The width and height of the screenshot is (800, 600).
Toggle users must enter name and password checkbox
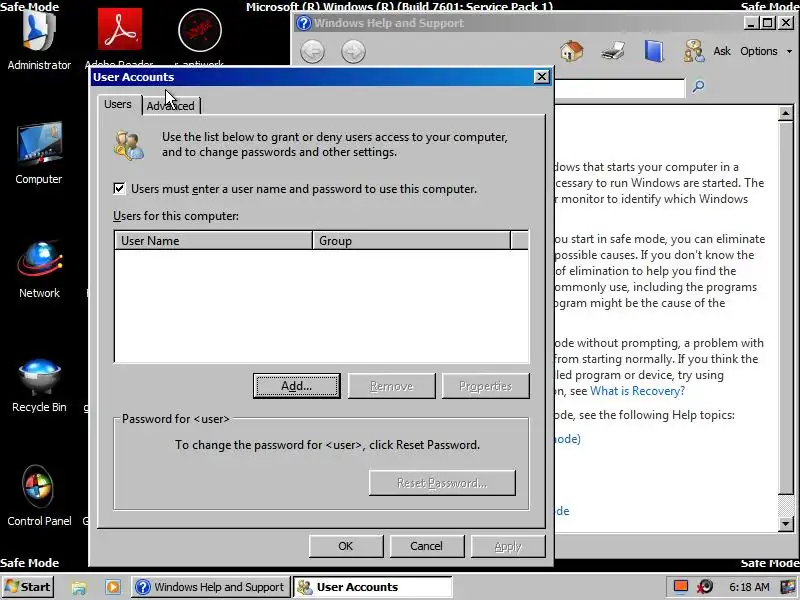(119, 188)
